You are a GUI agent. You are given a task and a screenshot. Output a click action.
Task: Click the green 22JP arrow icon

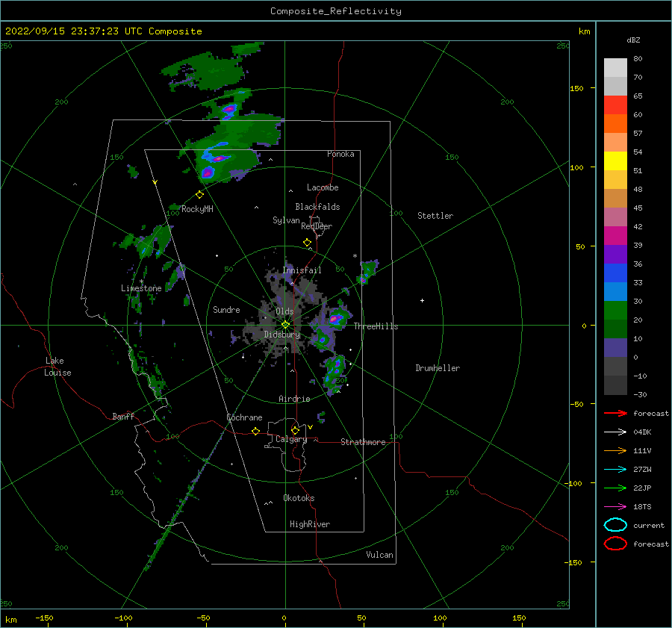pos(615,488)
